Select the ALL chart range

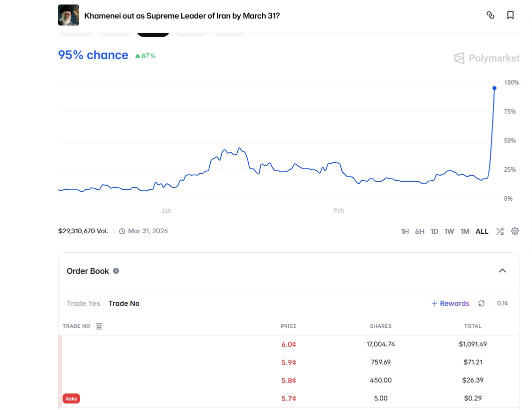click(x=482, y=231)
